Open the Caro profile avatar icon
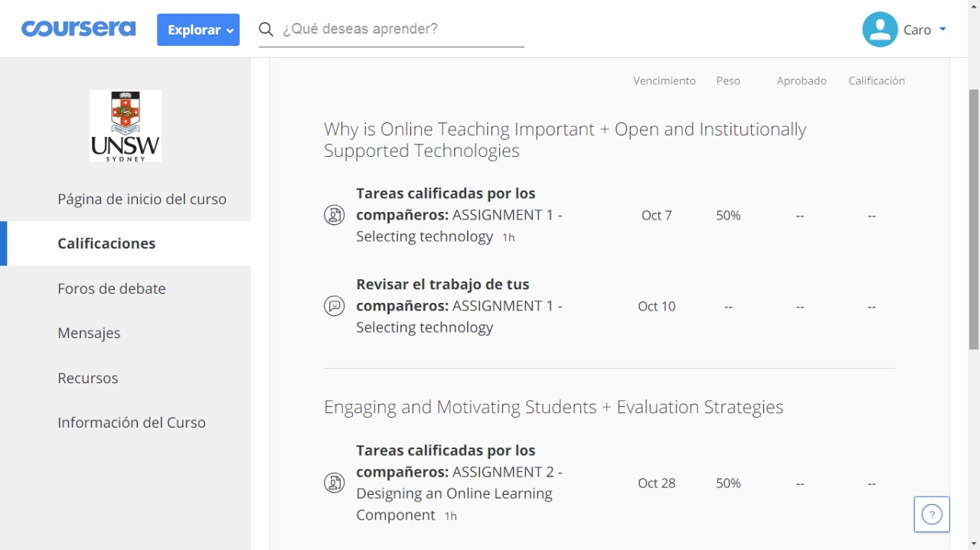The image size is (980, 550). [880, 29]
